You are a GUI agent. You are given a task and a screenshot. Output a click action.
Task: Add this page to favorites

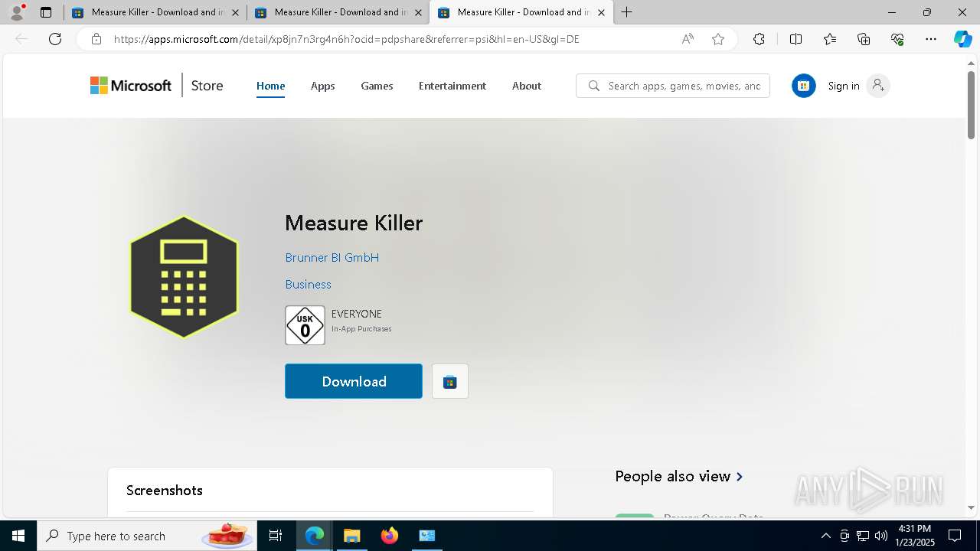pos(718,39)
